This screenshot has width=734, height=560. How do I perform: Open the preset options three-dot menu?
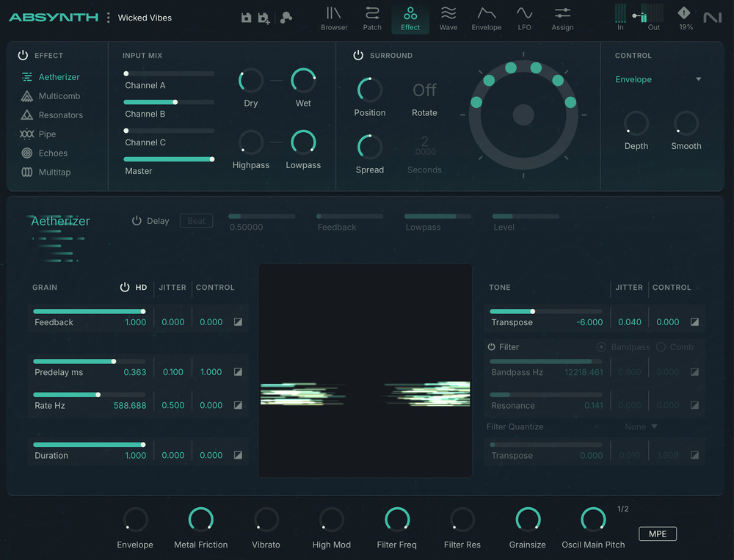(108, 18)
